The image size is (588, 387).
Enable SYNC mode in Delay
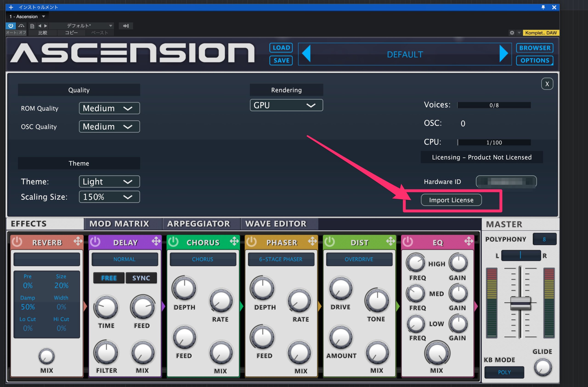(x=141, y=278)
